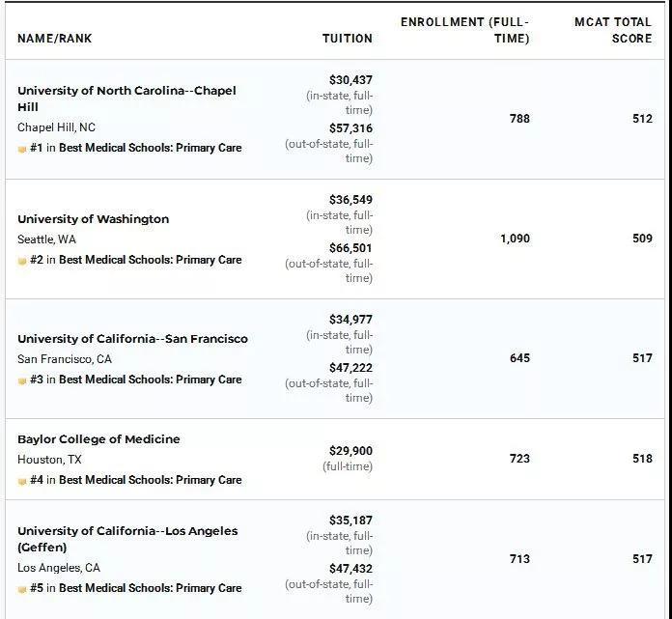Click the $29,900 Baylor tuition value
The height and width of the screenshot is (619, 672).
pos(350,451)
